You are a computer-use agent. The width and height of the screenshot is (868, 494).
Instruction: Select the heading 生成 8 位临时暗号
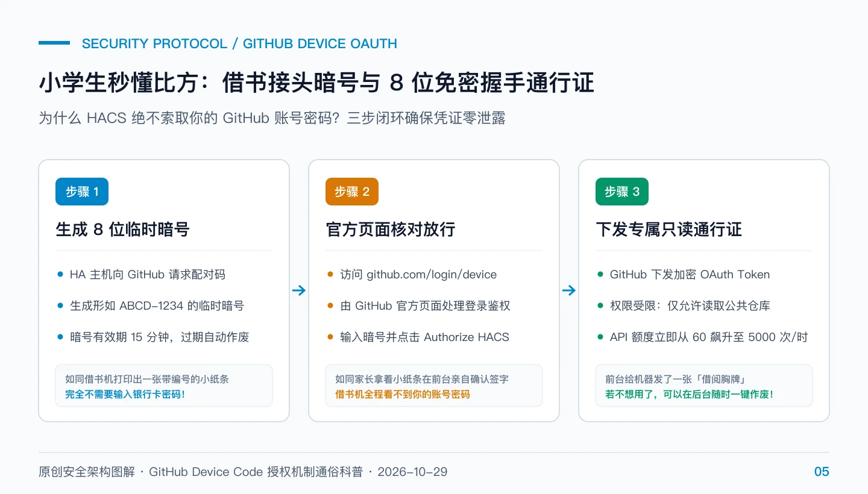coord(122,230)
